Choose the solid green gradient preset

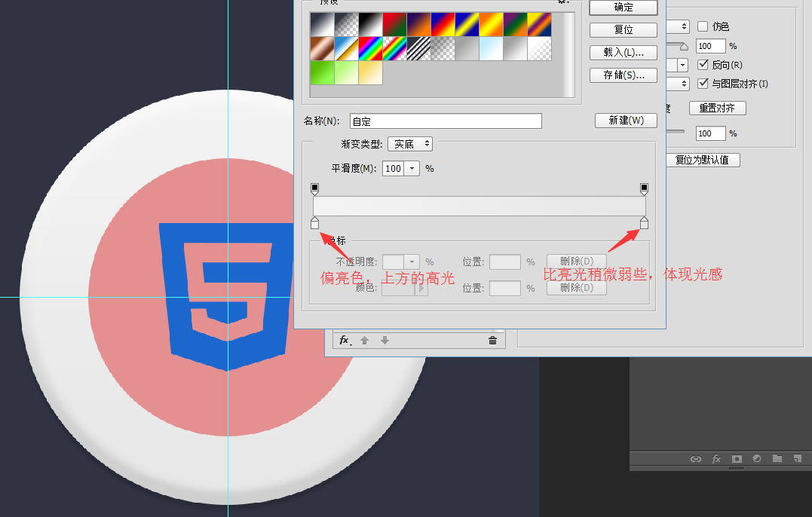(322, 72)
